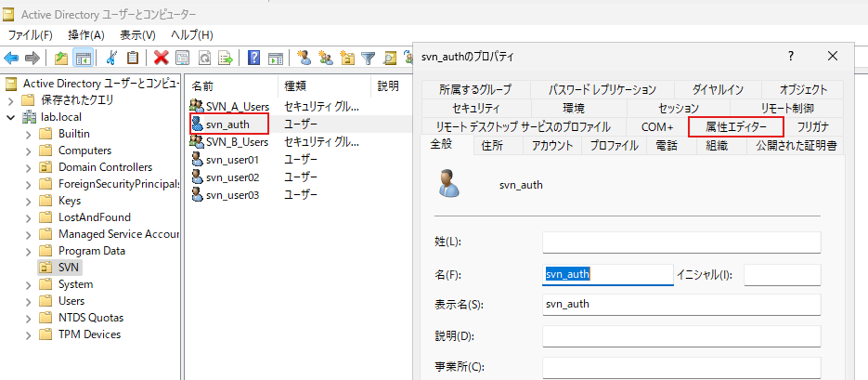Expand the Saved Queries (保存されたクエリ) node
Viewport: 868px width, 380px height.
[10, 100]
